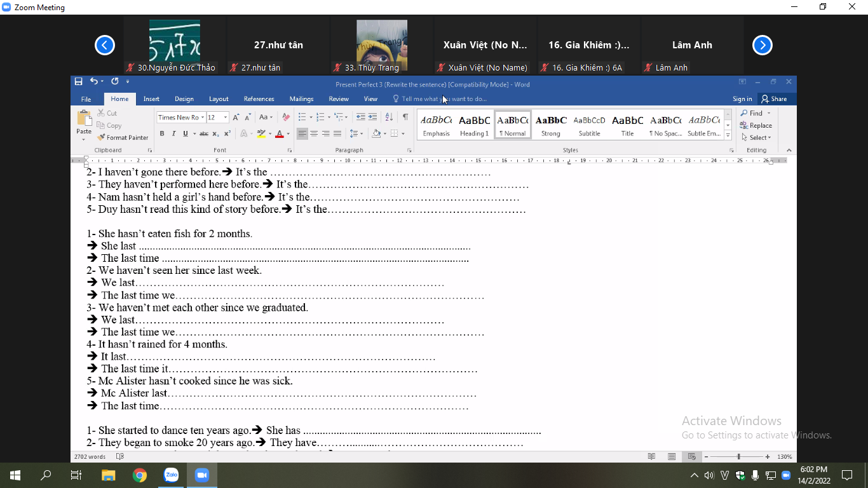Select the Thùy Trang video thumbnail

(x=382, y=45)
